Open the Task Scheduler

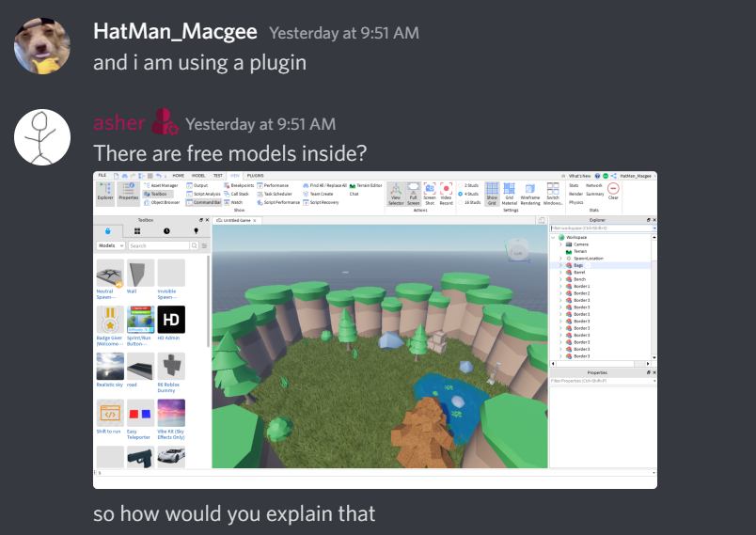point(275,194)
